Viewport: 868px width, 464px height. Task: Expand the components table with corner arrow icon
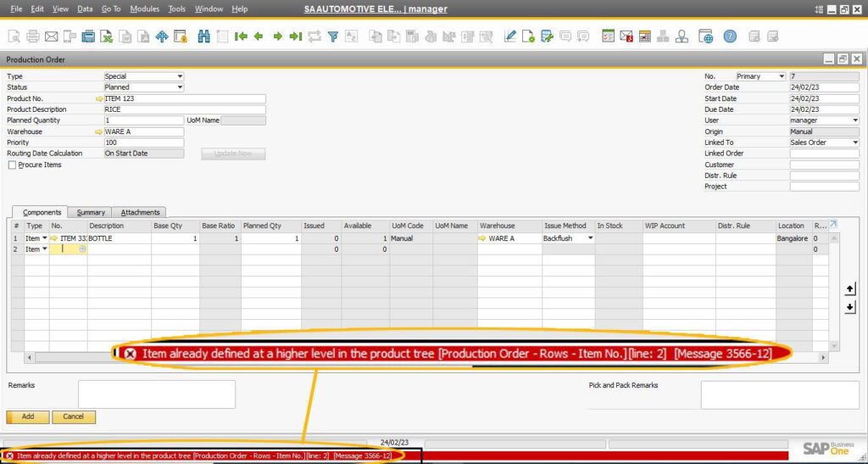point(833,224)
